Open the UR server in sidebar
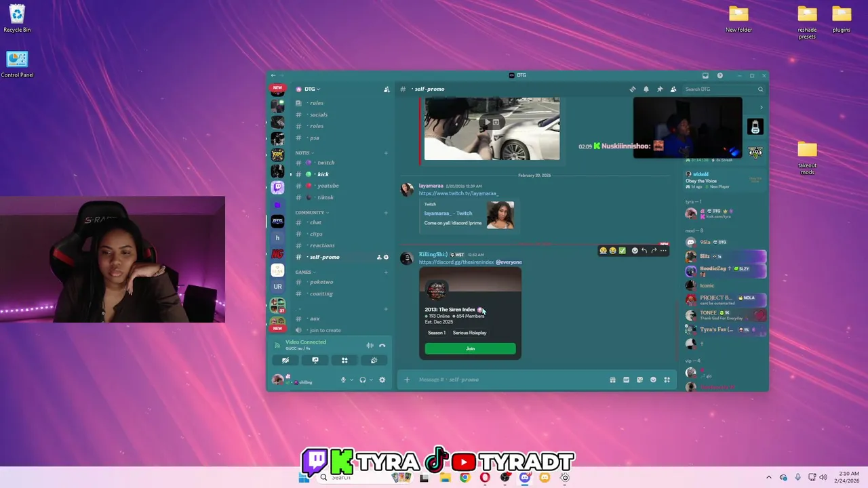The height and width of the screenshot is (488, 868). pos(277,287)
